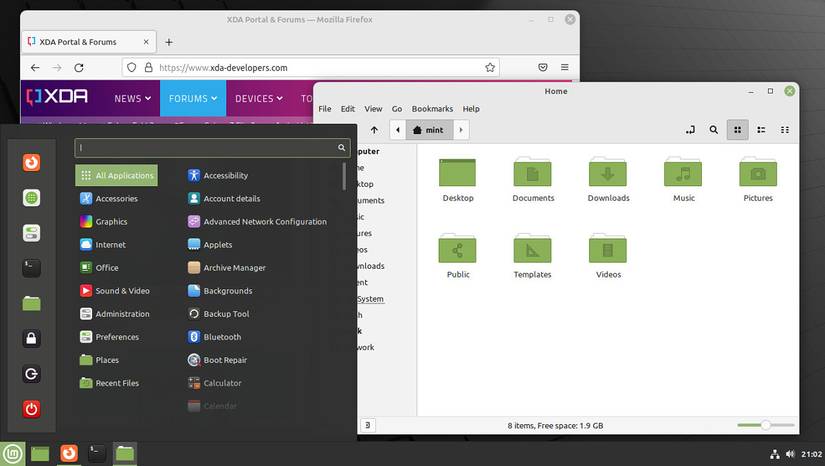Screen dimensions: 825x466
Task: Click the search icon in Files toolbar
Action: pos(713,130)
